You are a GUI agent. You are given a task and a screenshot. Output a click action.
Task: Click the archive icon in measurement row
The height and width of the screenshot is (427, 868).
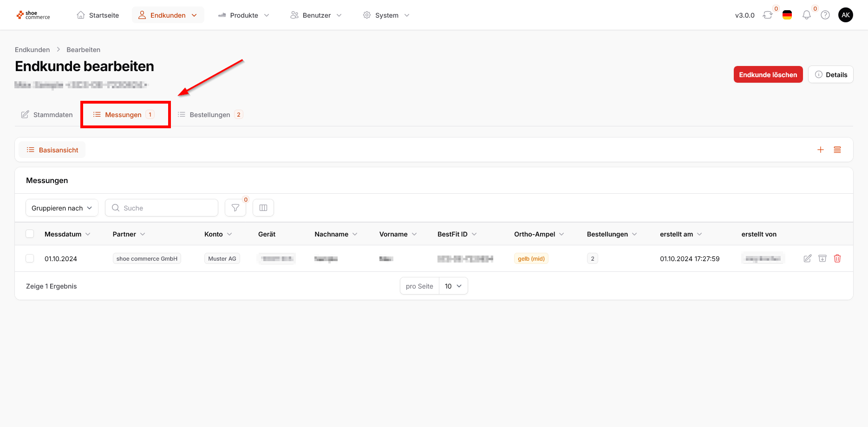[822, 258]
